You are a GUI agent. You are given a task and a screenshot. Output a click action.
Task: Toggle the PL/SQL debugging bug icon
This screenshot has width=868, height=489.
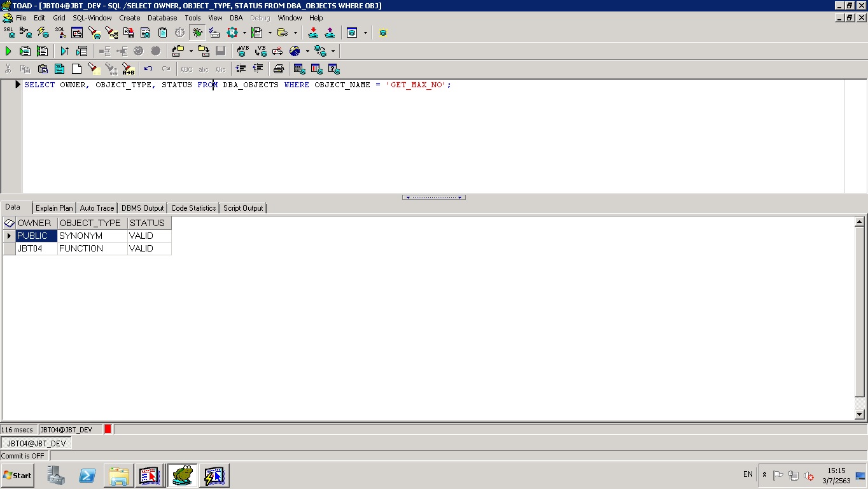click(x=197, y=32)
